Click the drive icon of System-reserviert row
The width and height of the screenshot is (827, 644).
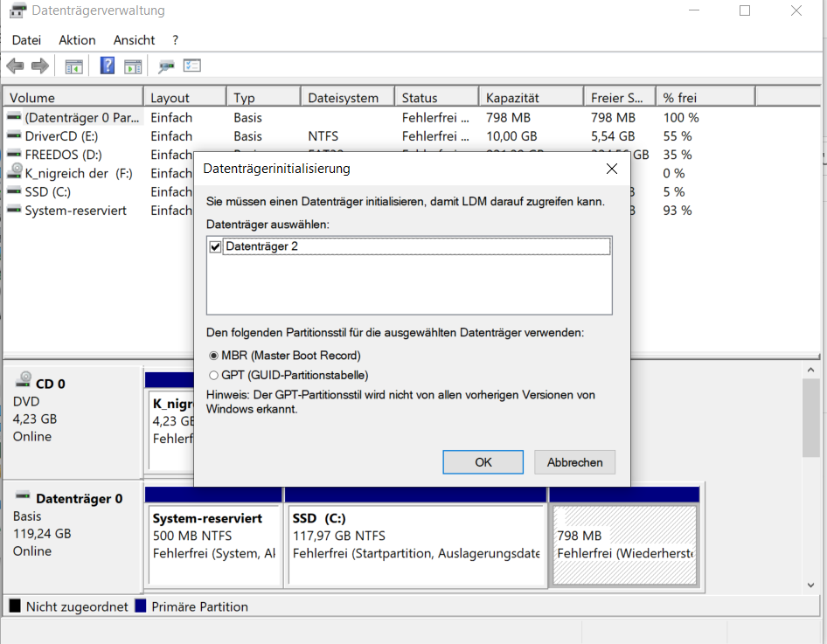(14, 210)
